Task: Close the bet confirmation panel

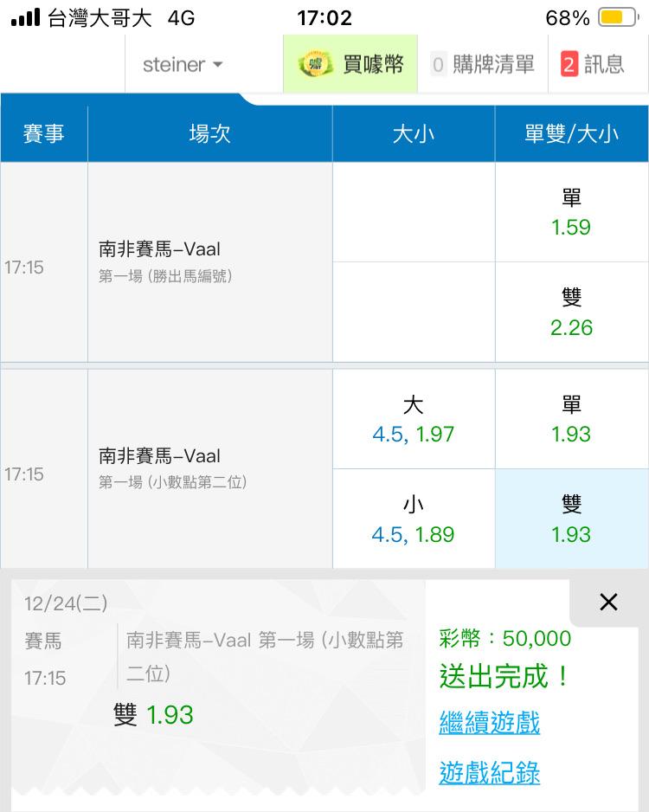Action: (x=608, y=602)
